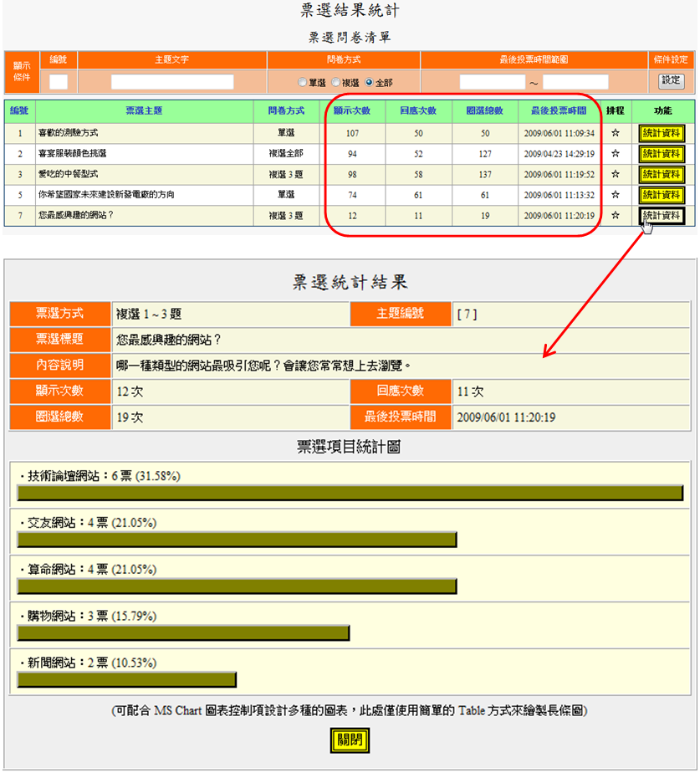This screenshot has height=773, width=700.
Task: Click the 票選結果統計 page title
Action: pos(350,10)
